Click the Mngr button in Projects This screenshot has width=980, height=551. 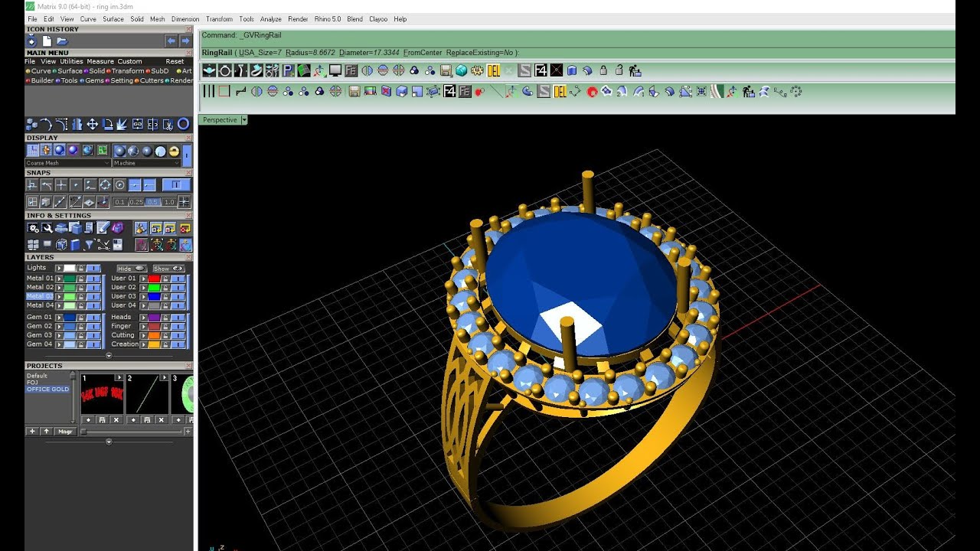coord(65,432)
